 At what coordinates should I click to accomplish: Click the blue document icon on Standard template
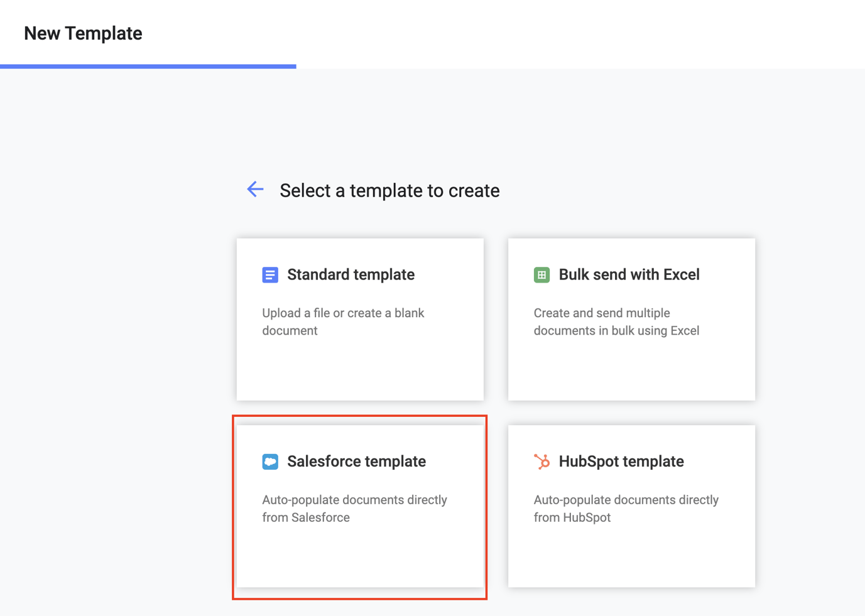269,274
